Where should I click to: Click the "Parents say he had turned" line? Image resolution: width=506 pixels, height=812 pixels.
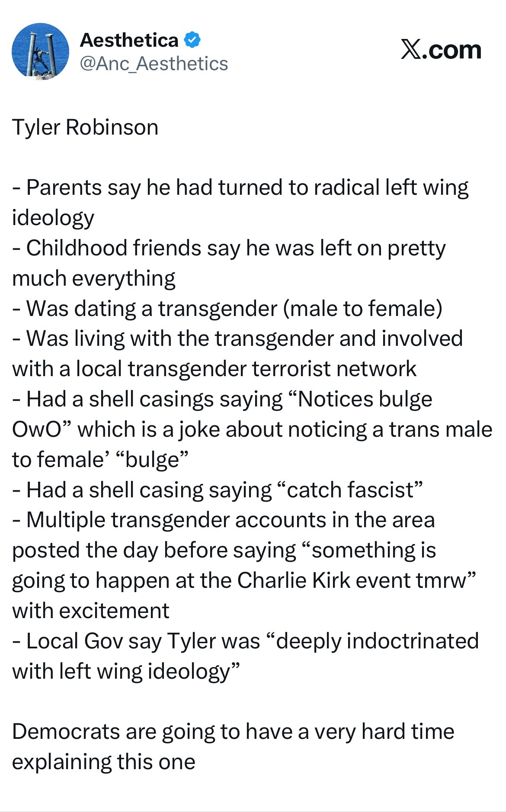(240, 187)
